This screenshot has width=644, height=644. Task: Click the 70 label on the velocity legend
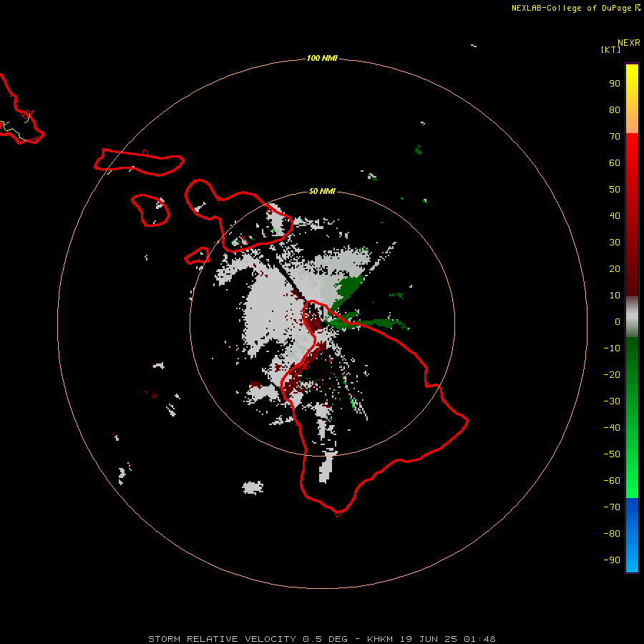click(x=615, y=137)
